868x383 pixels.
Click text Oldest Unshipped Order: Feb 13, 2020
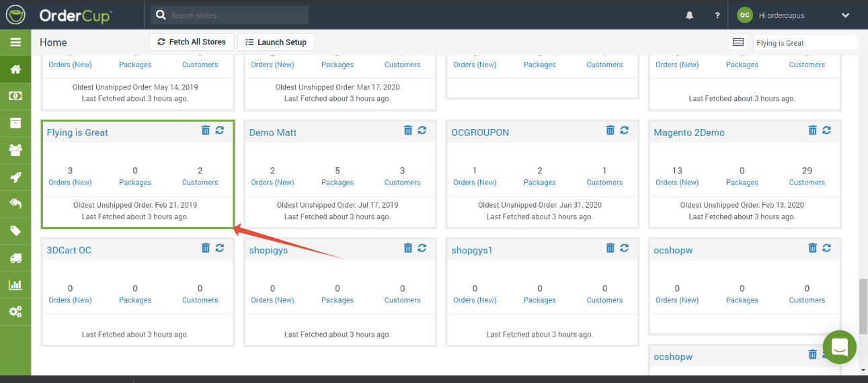coord(742,205)
